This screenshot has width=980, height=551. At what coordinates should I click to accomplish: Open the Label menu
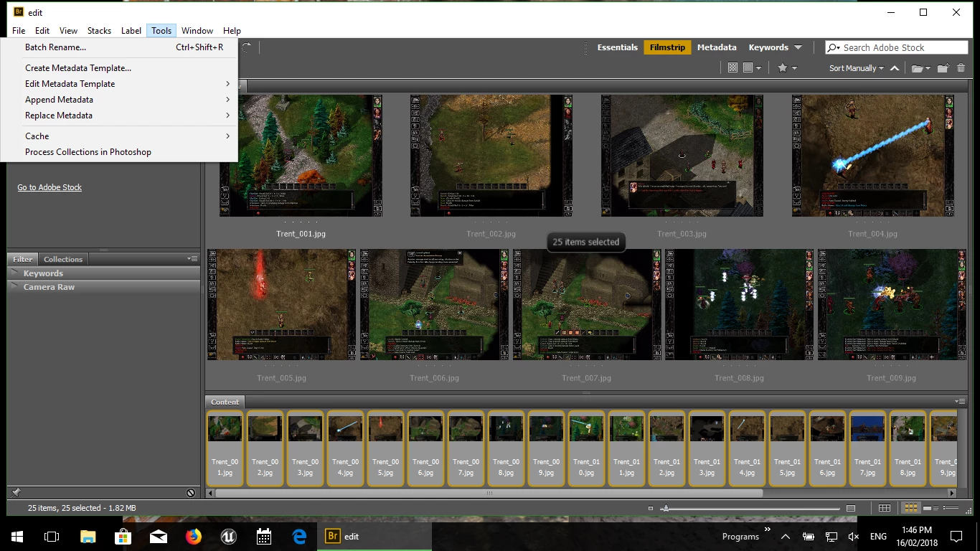pos(131,31)
